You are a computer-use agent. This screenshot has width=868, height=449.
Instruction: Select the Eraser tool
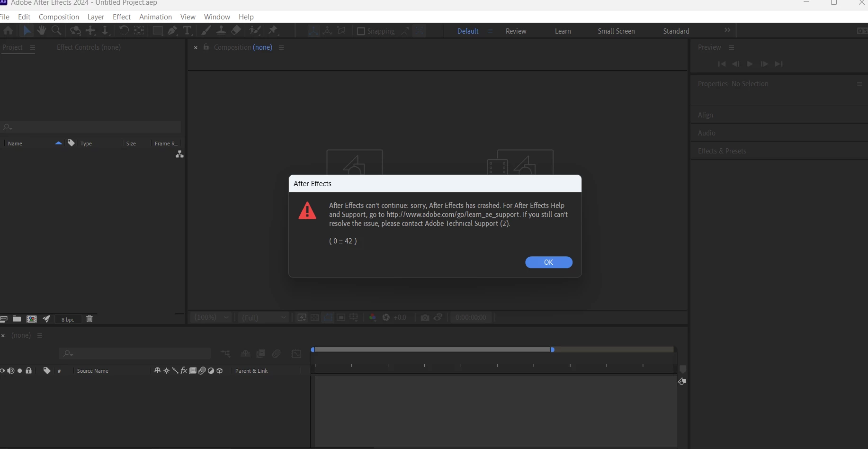click(236, 31)
